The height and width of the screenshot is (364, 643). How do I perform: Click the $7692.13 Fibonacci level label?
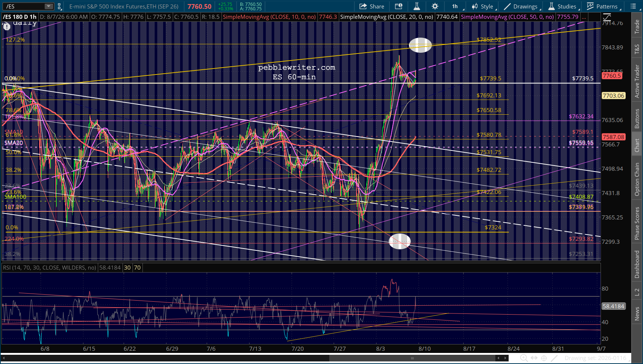pyautogui.click(x=489, y=96)
